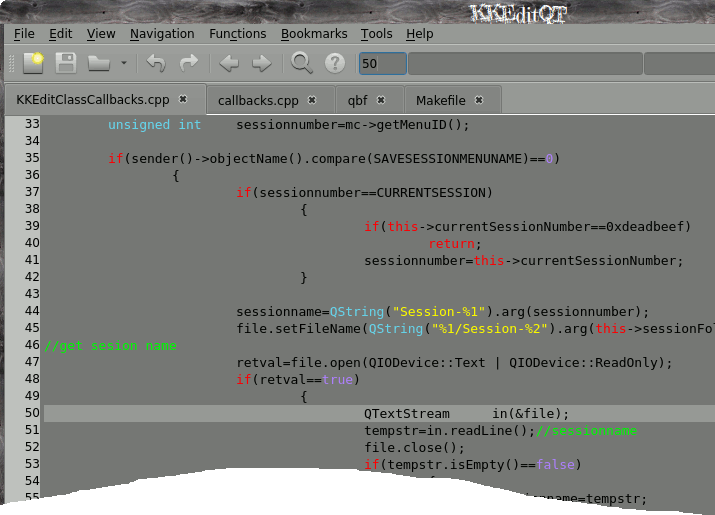Open the View menu
715x515 pixels.
point(101,34)
